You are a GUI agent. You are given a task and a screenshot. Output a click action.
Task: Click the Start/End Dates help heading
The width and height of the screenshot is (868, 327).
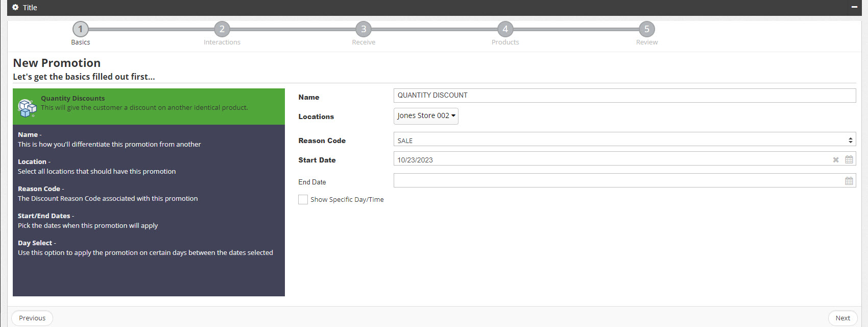tap(44, 216)
